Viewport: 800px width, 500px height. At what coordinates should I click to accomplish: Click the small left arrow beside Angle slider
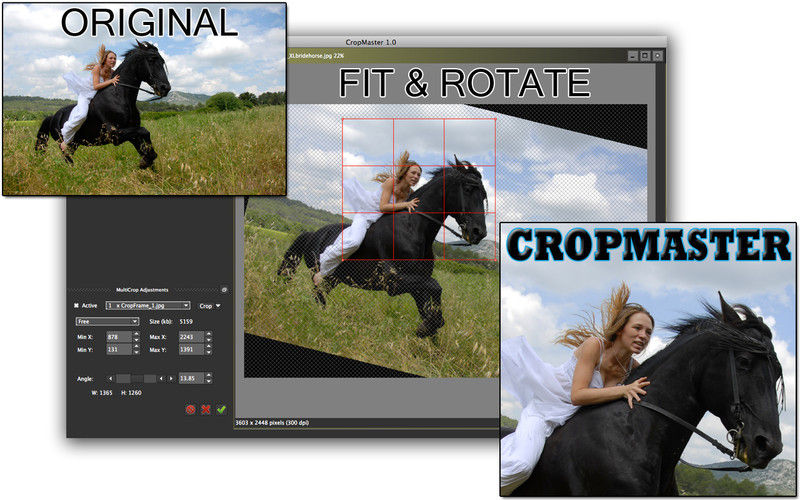161,379
